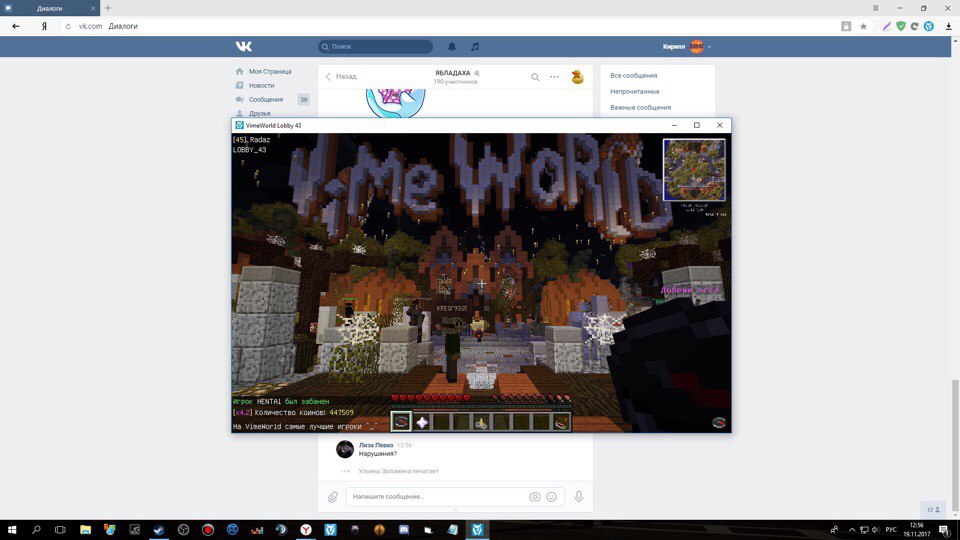This screenshot has height=540, width=960.
Task: Select the last hotbar slot item
Action: [x=561, y=421]
